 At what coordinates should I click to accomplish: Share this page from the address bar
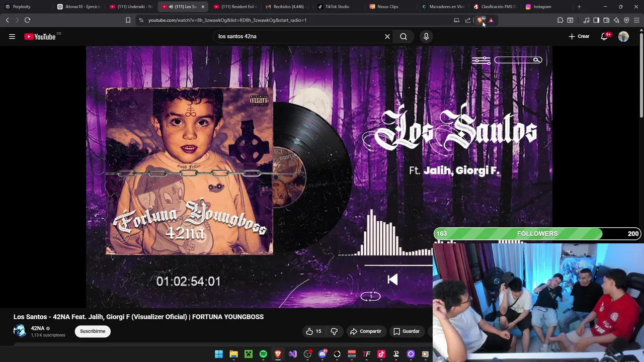click(x=468, y=20)
